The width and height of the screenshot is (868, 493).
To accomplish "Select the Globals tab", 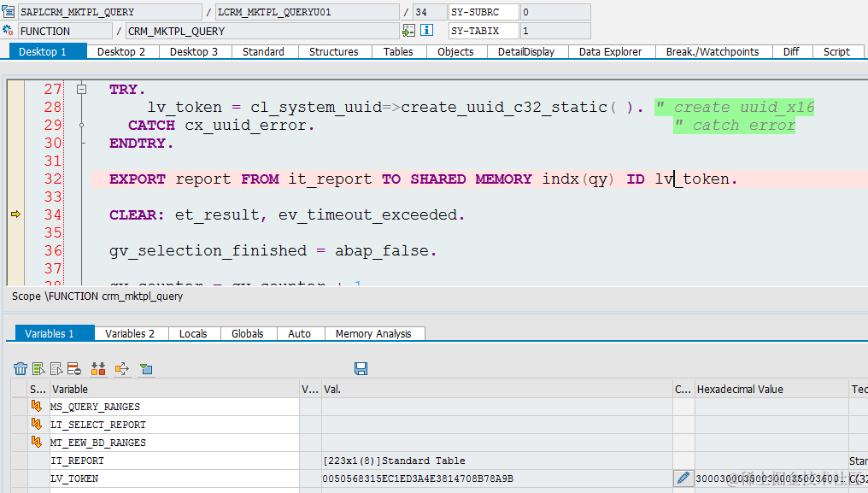I will coord(248,333).
